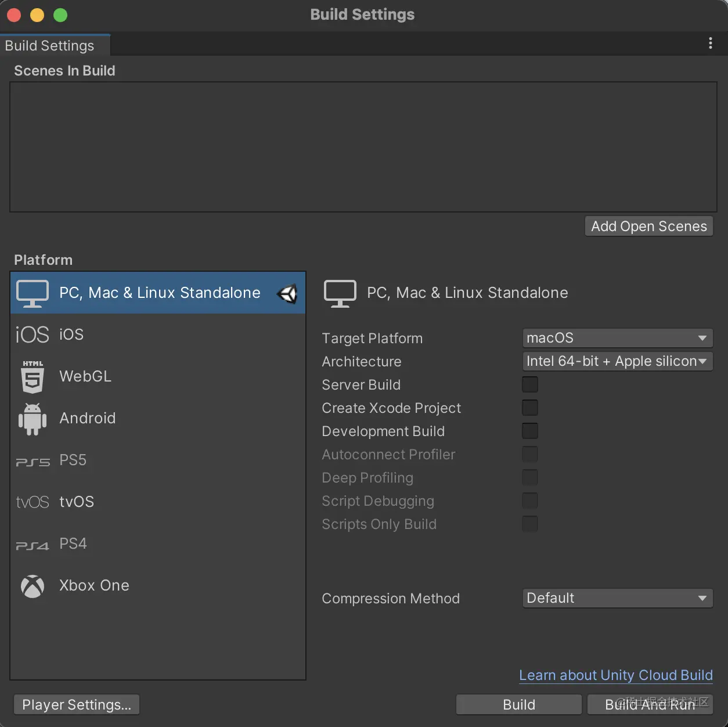Image resolution: width=728 pixels, height=727 pixels.
Task: Enable the Development Build checkbox
Action: tap(530, 431)
